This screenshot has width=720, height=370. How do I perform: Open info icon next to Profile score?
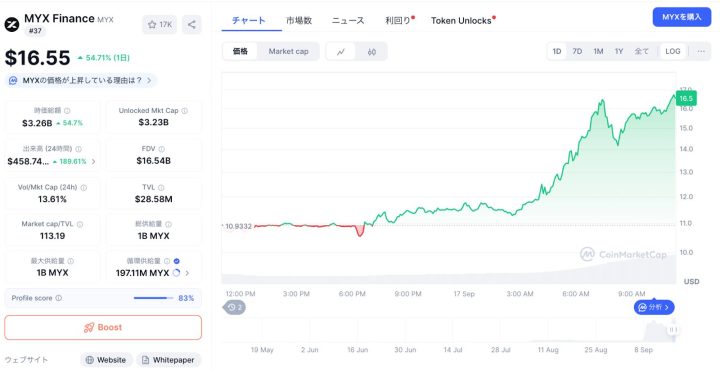59,298
